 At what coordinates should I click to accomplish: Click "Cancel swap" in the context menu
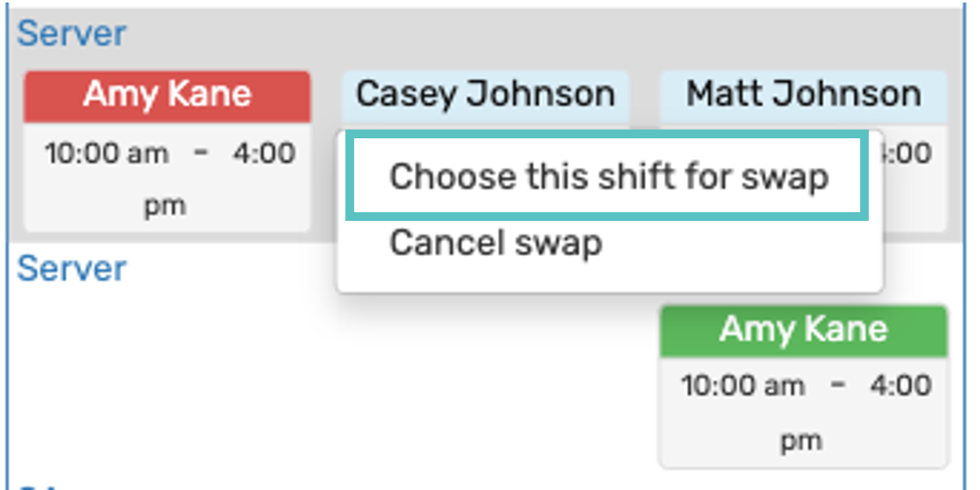(495, 243)
